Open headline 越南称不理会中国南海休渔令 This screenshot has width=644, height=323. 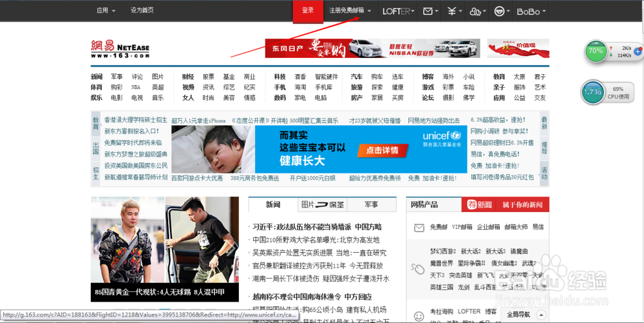(x=312, y=297)
